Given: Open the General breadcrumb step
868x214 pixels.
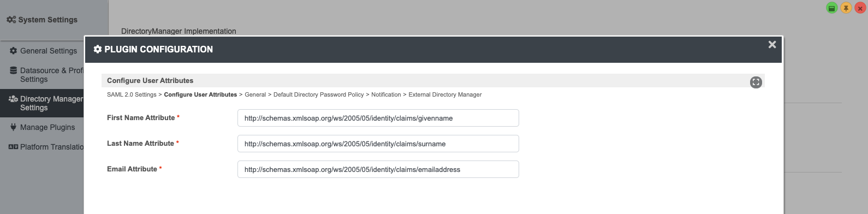Looking at the screenshot, I should [255, 94].
